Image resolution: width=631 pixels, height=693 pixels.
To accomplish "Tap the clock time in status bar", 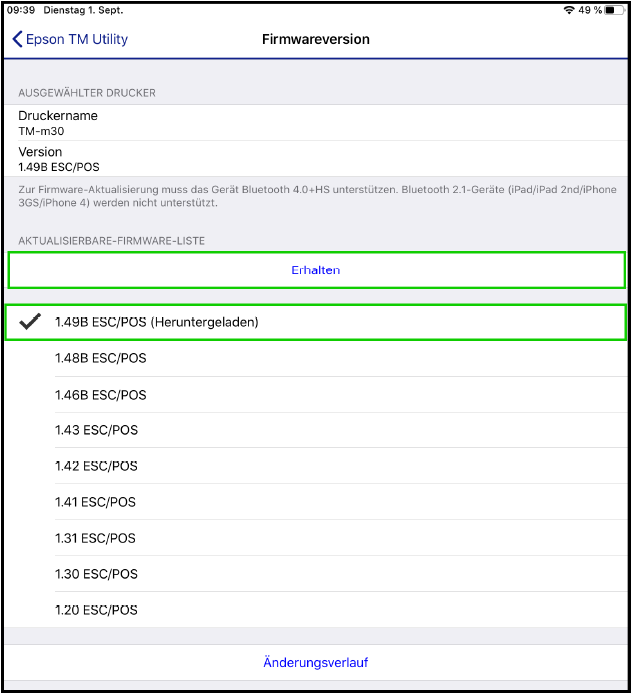I will tap(21, 10).
